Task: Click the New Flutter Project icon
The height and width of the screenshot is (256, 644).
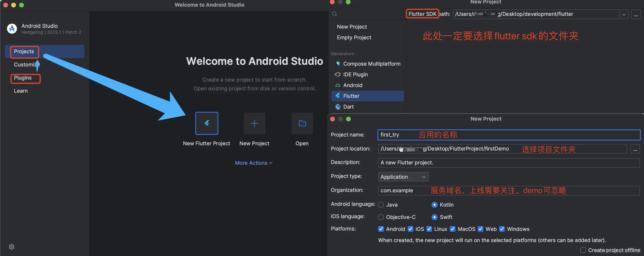Action: (207, 123)
